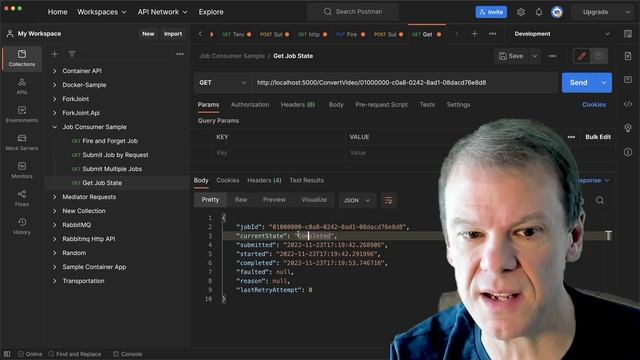Viewport: 640px width, 360px height.
Task: Go to the Explore page
Action: [x=211, y=12]
